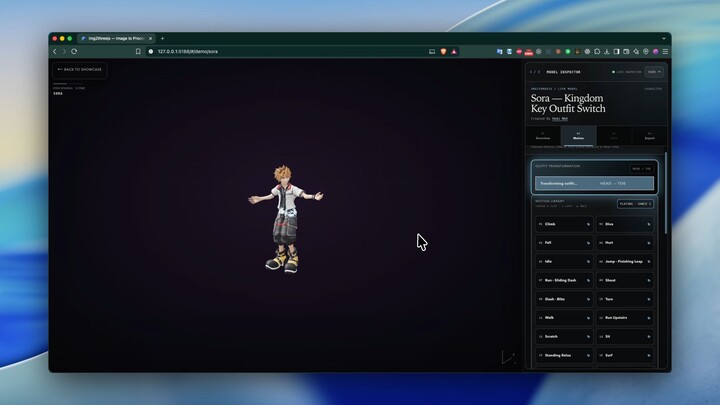Screen dimensions: 720x405
Task: Play the Scratch motion clip
Action: [564, 337]
